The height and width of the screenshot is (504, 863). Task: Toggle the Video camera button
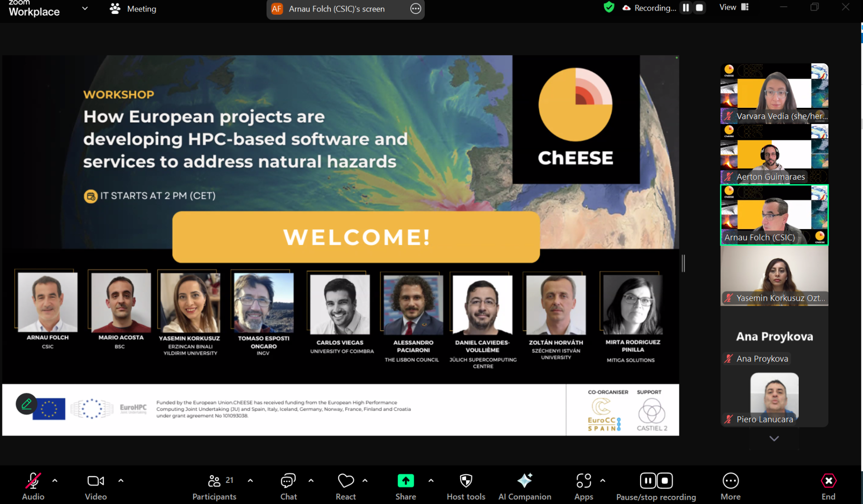click(96, 486)
